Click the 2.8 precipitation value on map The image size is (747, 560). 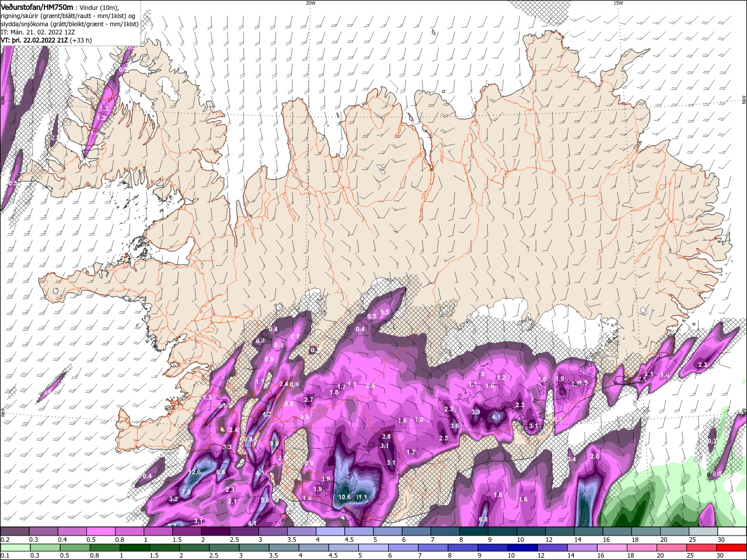point(386,436)
